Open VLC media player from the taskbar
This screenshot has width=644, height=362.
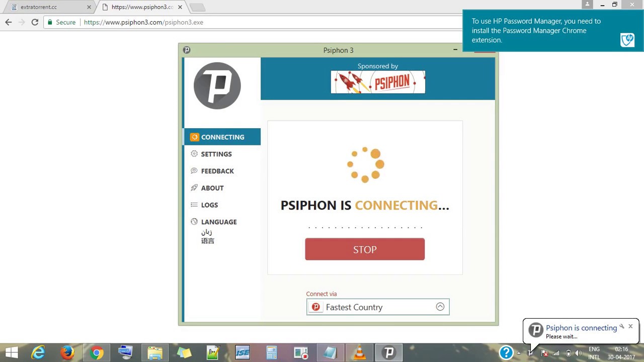click(x=359, y=352)
